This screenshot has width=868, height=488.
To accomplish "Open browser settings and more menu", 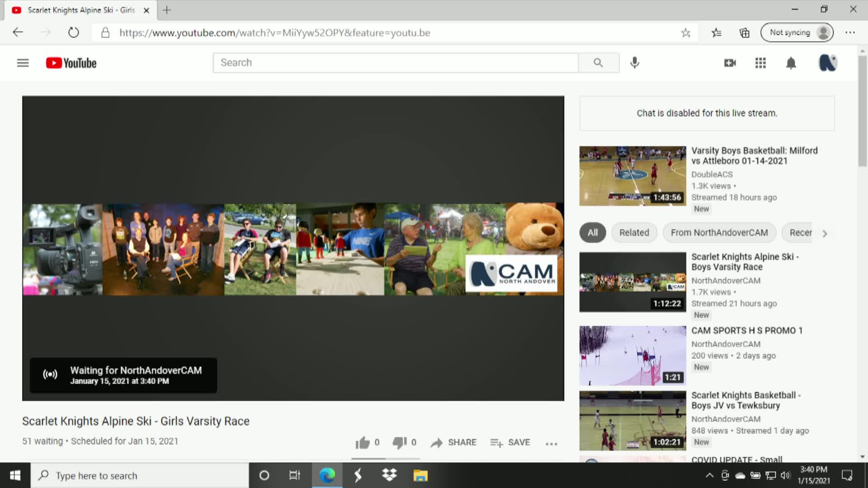I will 850,33.
